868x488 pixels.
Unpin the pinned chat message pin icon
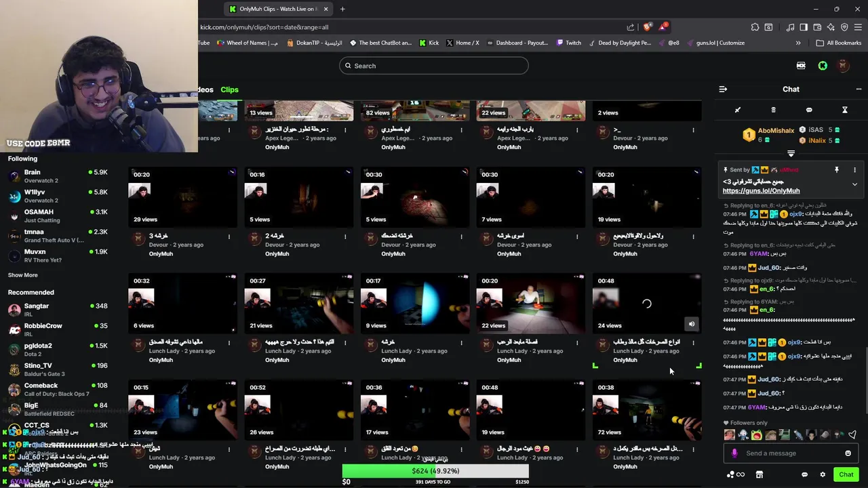(x=836, y=170)
